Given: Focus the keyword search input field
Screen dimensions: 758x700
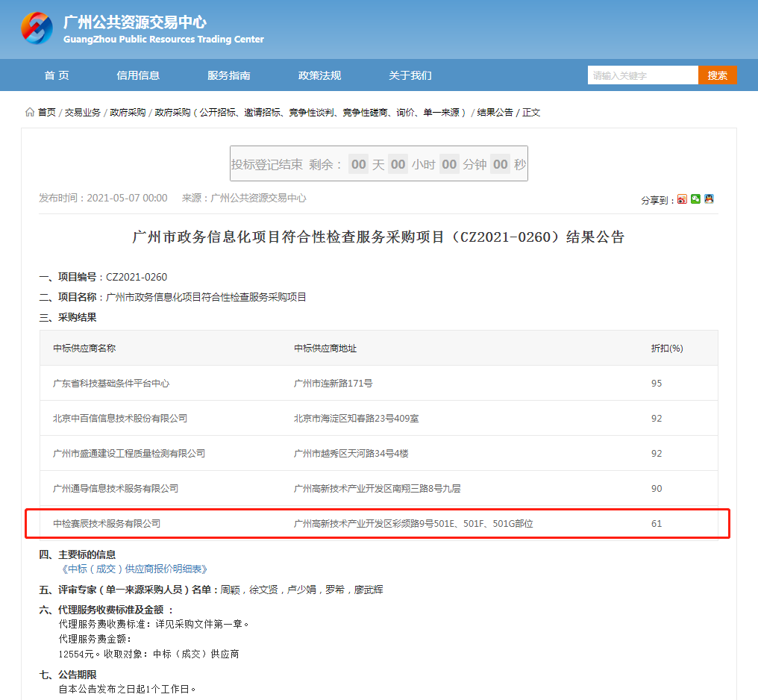Looking at the screenshot, I should tap(642, 75).
